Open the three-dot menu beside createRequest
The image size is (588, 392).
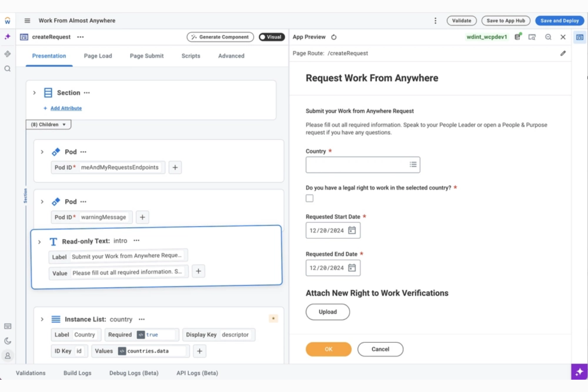(x=80, y=37)
